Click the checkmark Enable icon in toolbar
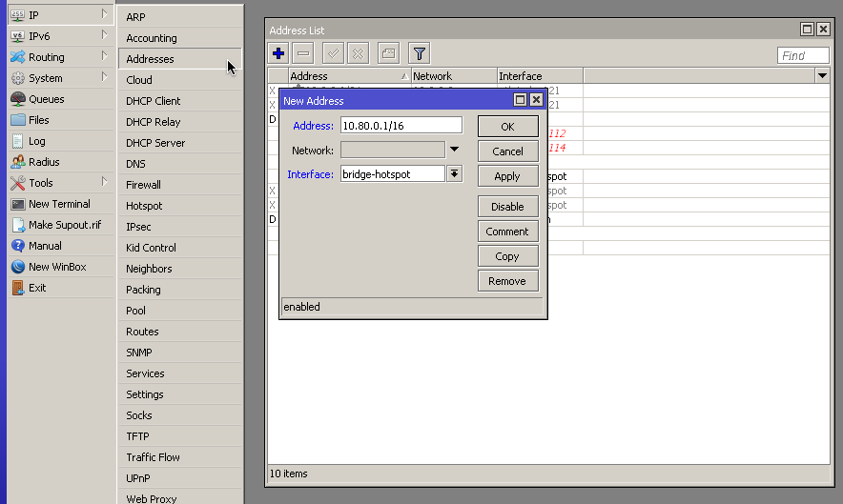The image size is (843, 504). point(333,54)
